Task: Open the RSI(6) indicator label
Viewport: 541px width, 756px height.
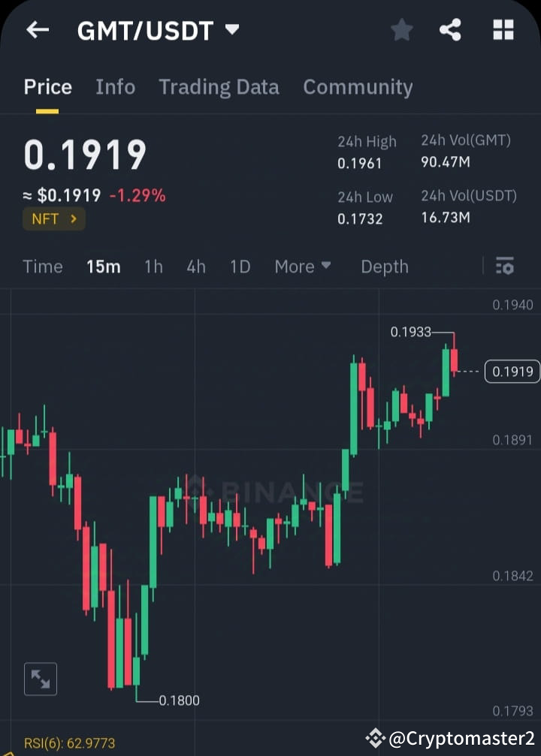Action: pyautogui.click(x=69, y=743)
